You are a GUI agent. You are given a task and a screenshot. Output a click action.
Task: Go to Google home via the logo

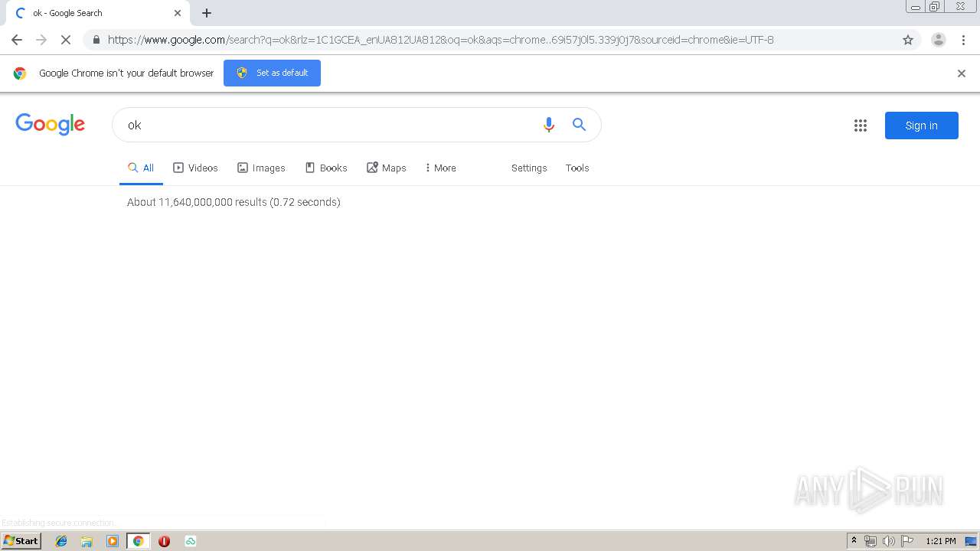pyautogui.click(x=50, y=125)
